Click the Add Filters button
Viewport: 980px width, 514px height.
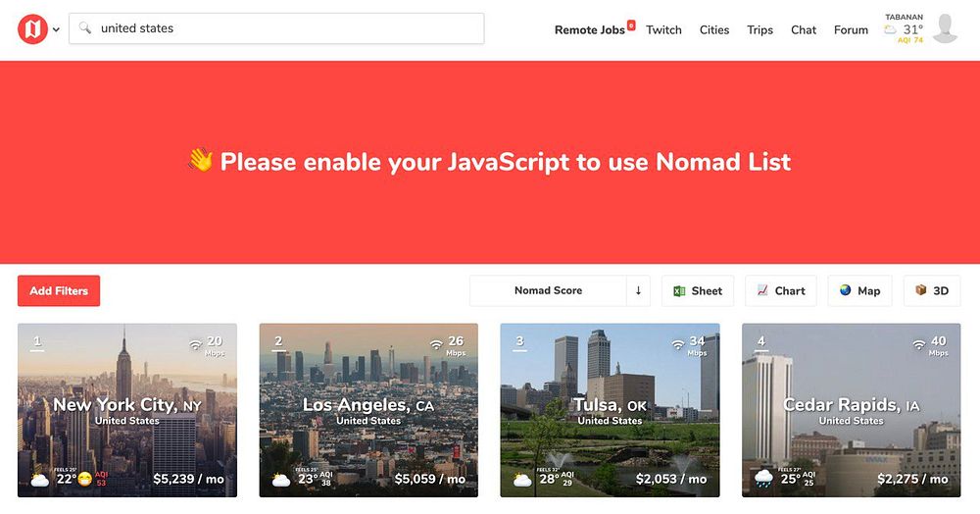coord(59,290)
